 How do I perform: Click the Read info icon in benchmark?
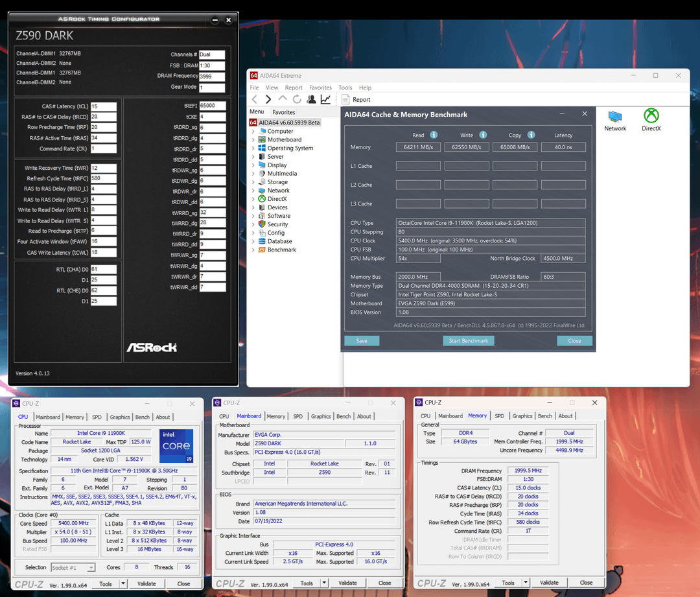(434, 135)
